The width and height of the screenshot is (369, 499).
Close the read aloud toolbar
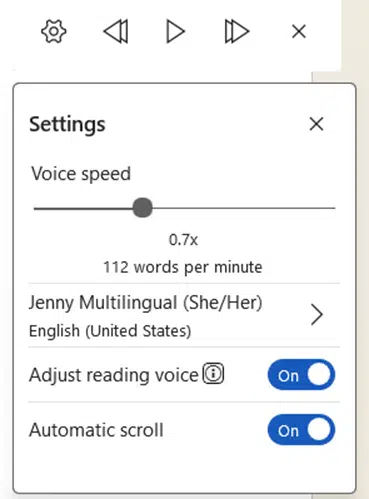coord(299,32)
